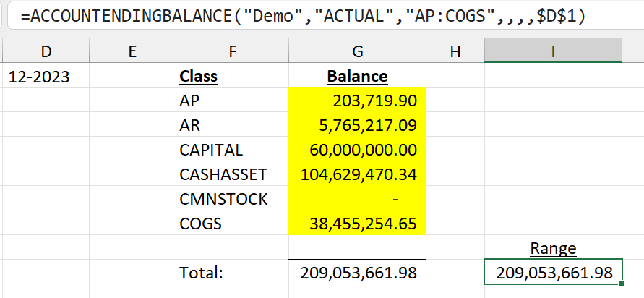The image size is (644, 298).
Task: Select the CASHASSET balance 104,629,470.34 cell
Action: pyautogui.click(x=357, y=174)
